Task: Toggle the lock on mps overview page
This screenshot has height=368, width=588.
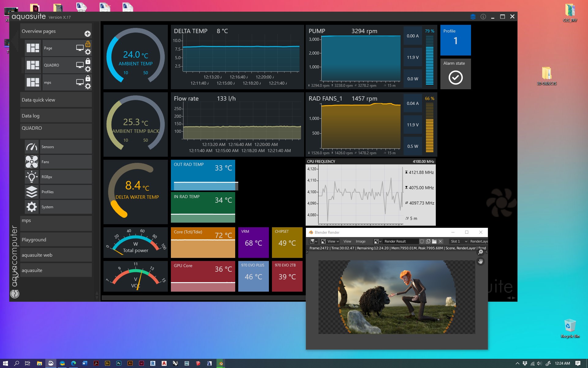Action: tap(88, 78)
